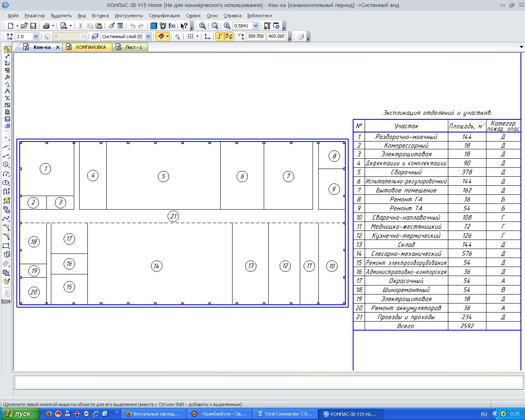The height and width of the screenshot is (420, 525).
Task: Open the Системный слой layer dropdown
Action: click(148, 37)
